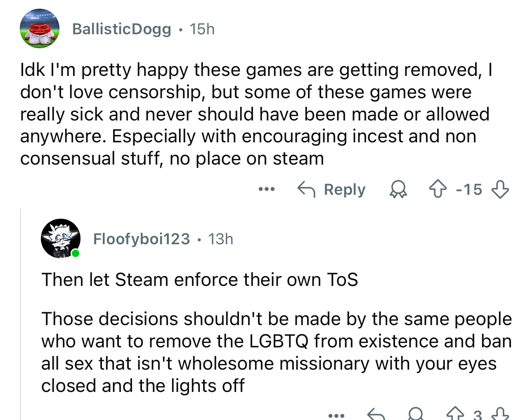Visit Floofyboi123's username profile link
This screenshot has height=420, width=530.
142,239
